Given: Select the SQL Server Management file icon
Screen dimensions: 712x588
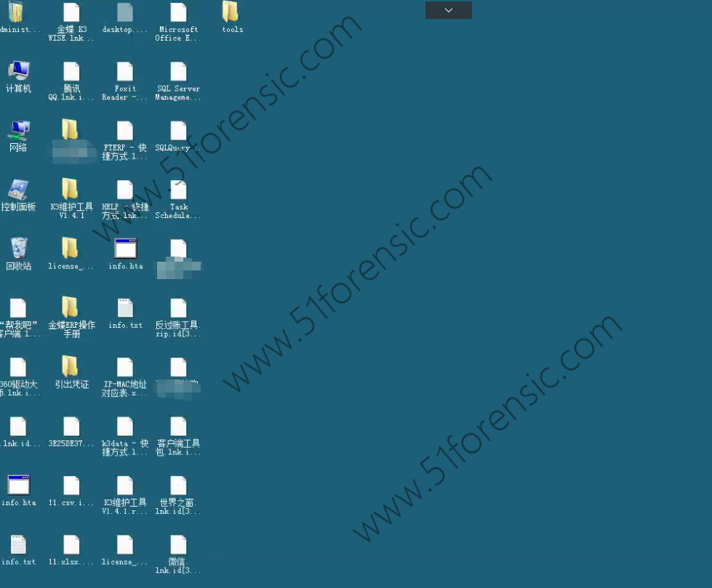Looking at the screenshot, I should pos(178,71).
